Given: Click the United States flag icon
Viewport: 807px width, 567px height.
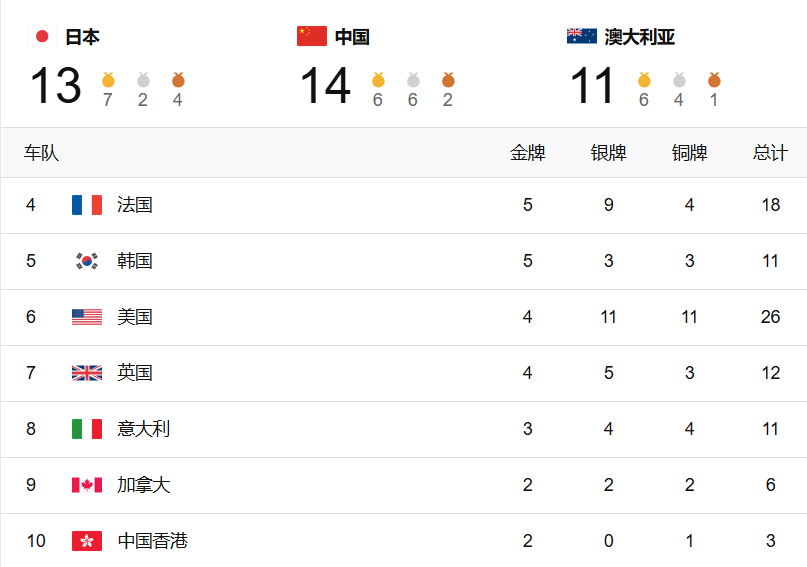Looking at the screenshot, I should pos(86,317).
